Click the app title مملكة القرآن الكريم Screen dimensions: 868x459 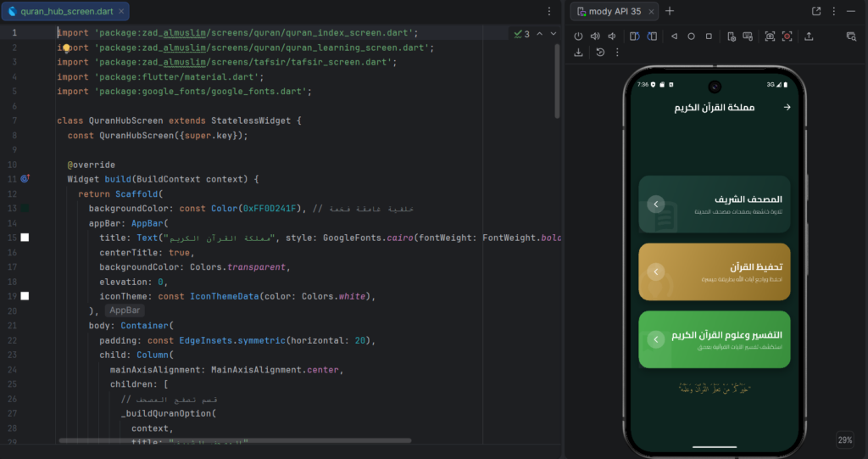tap(714, 107)
